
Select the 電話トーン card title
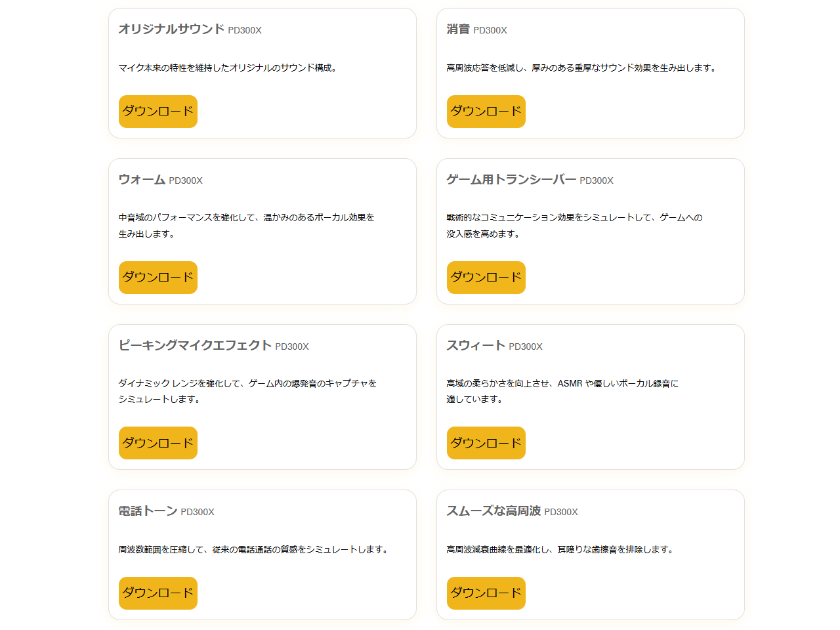pos(148,511)
